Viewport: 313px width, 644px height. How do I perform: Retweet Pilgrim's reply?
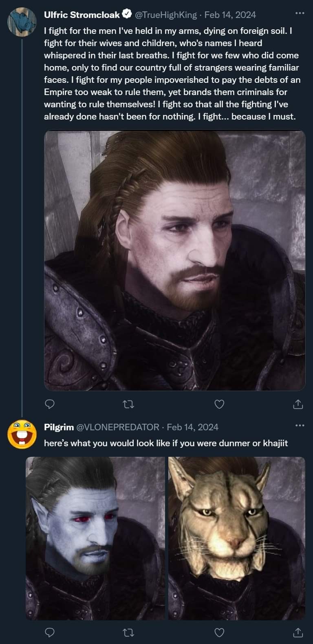[x=129, y=633]
